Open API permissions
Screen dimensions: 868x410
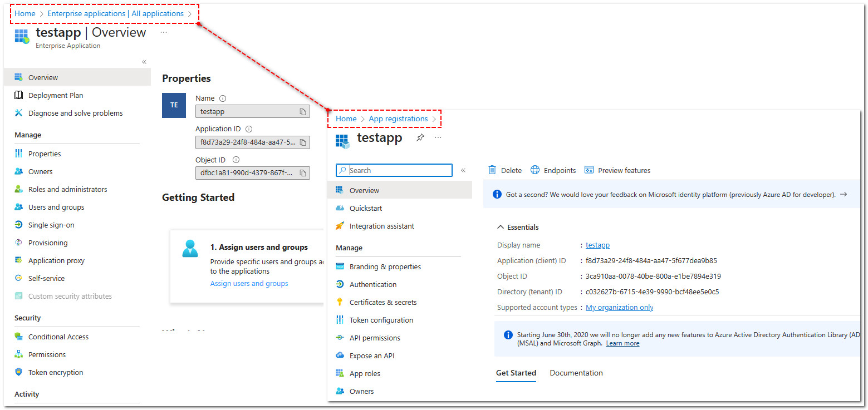[375, 338]
